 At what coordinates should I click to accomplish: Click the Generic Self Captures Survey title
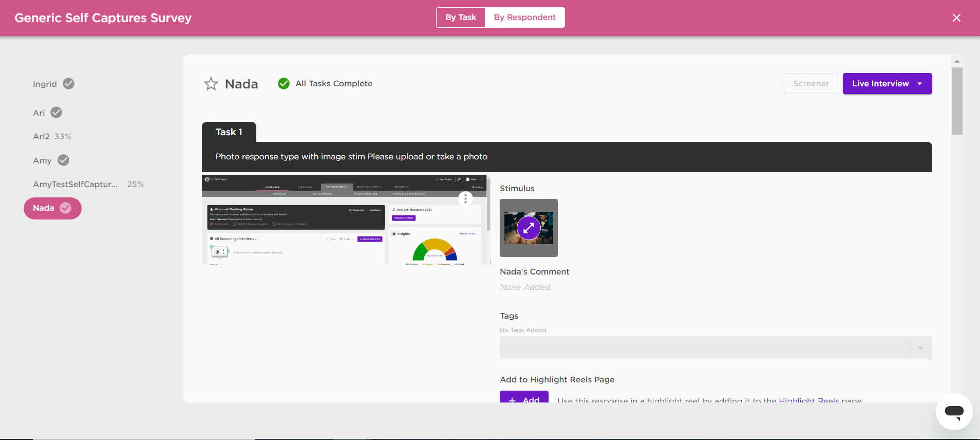tap(103, 18)
